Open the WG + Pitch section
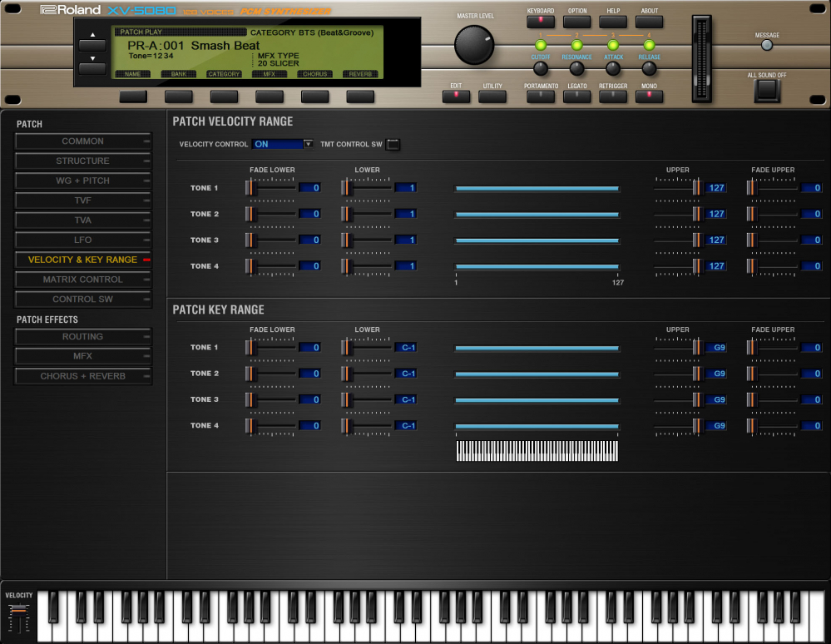The image size is (831, 644). click(x=83, y=181)
